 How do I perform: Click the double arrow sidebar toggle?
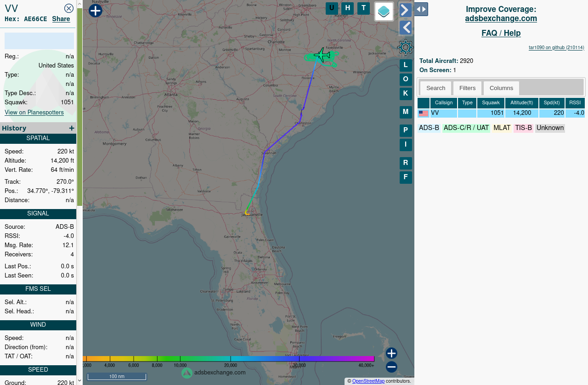421,9
